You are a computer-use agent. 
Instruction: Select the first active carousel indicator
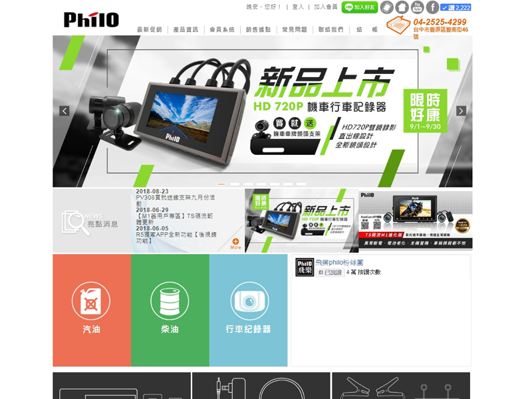[221, 184]
